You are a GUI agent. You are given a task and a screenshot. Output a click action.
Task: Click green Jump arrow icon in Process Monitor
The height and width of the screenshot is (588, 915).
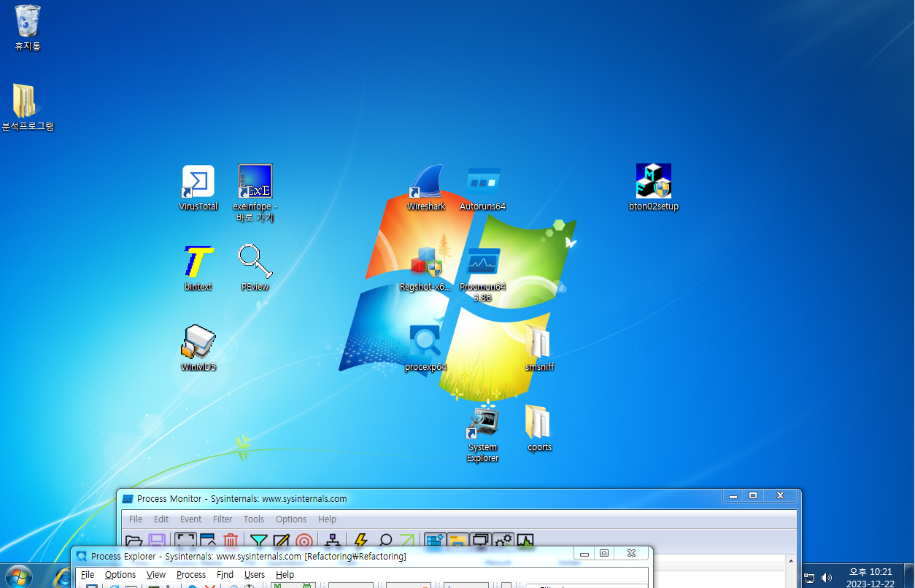(x=407, y=541)
